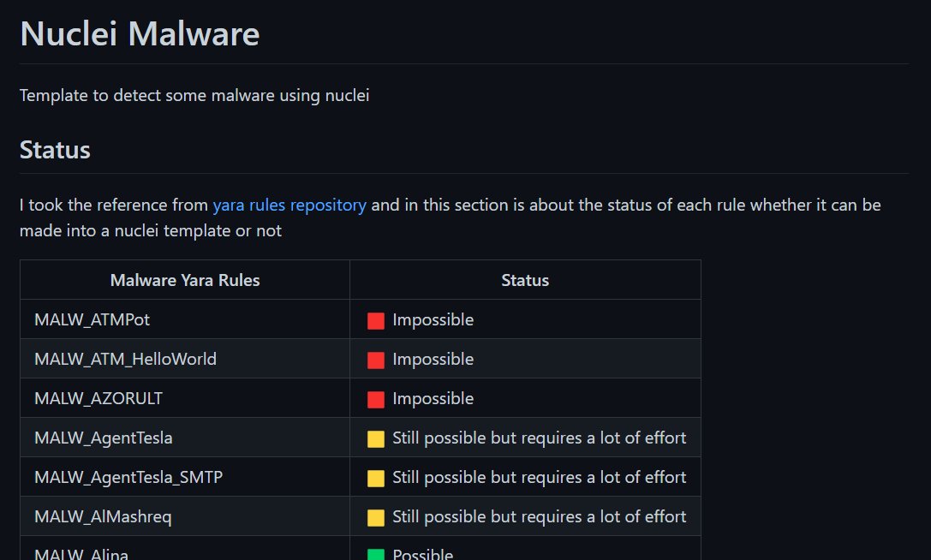This screenshot has width=931, height=560.
Task: Click the yellow square in MALW_AlMashreq row
Action: [376, 517]
